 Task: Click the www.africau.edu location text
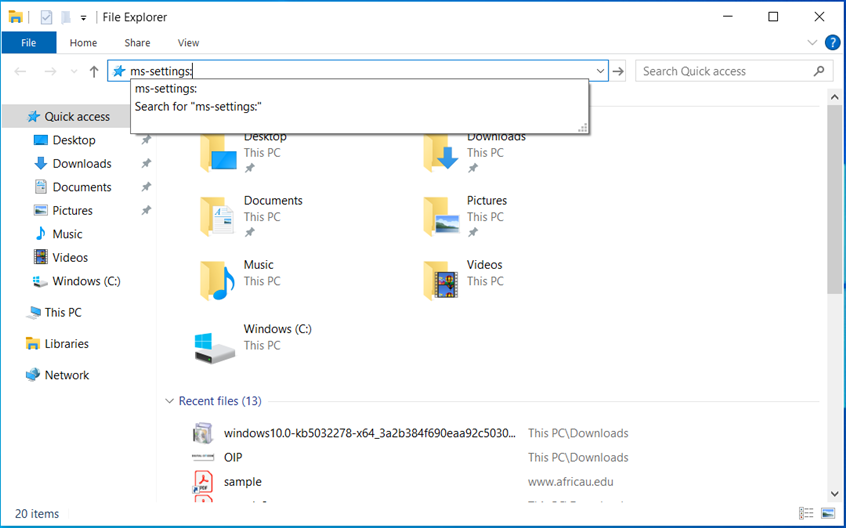point(571,482)
